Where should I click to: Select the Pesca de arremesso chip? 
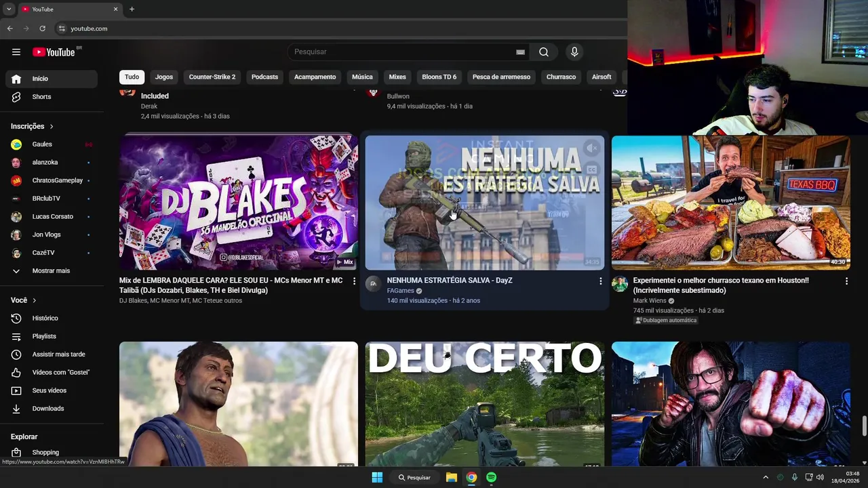(x=501, y=77)
